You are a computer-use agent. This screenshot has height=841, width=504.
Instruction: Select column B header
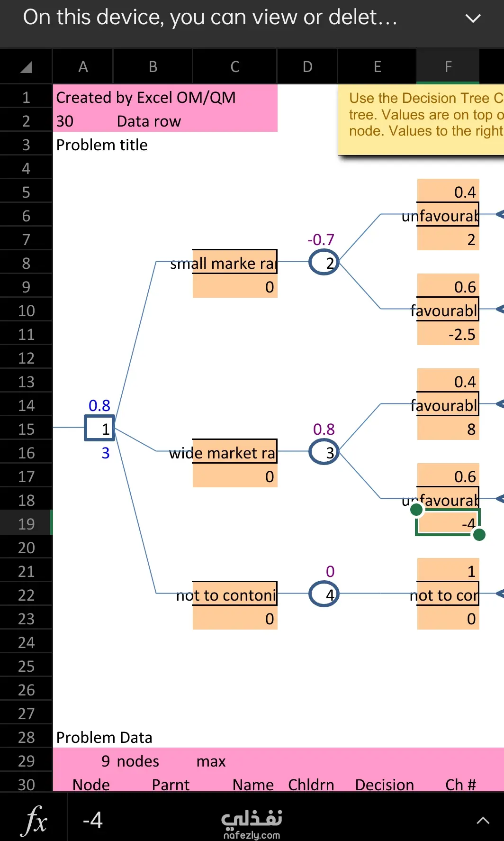coord(153,67)
